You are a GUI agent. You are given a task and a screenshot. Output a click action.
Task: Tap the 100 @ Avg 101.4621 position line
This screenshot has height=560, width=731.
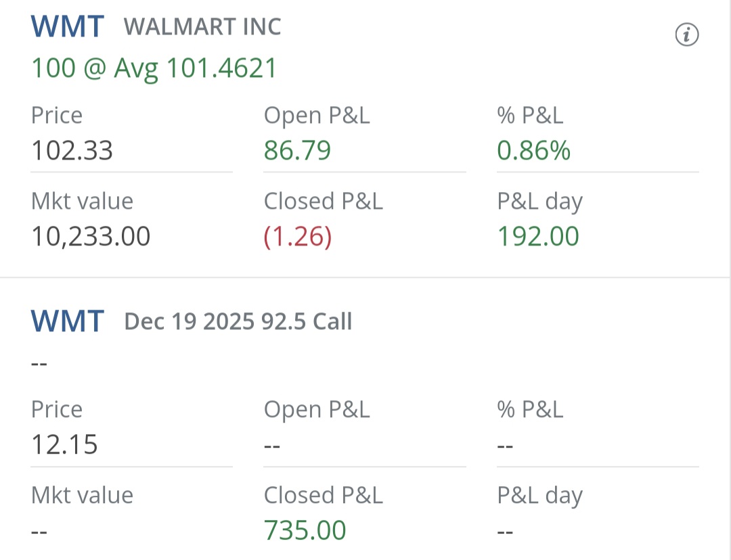(154, 68)
